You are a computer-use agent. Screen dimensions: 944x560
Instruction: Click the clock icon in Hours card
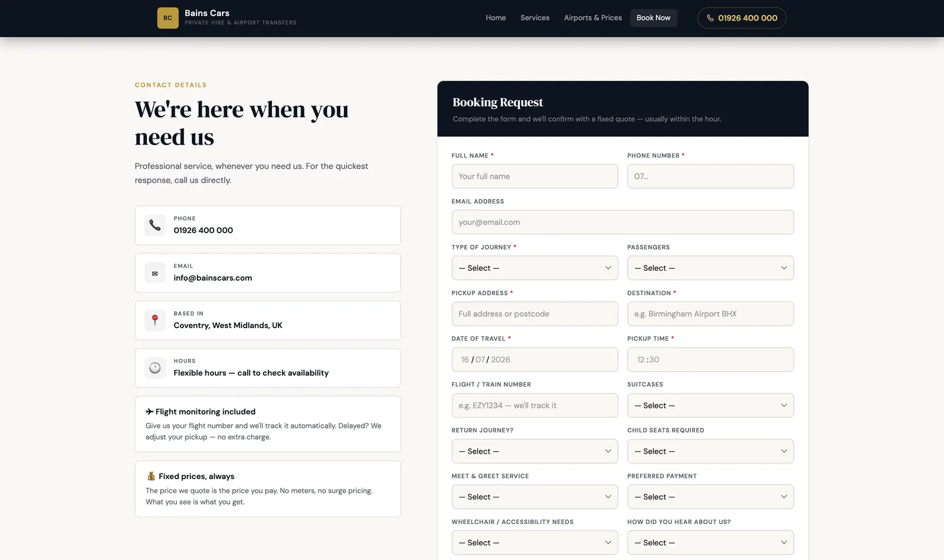point(155,368)
